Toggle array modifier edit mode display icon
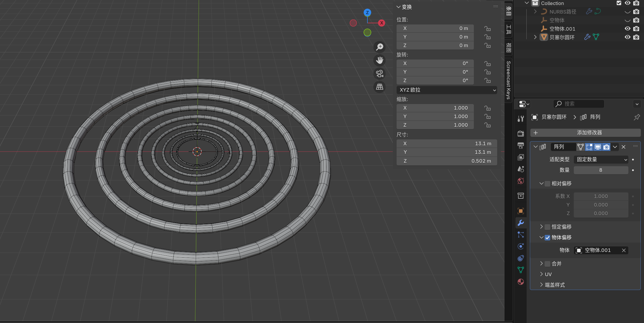 point(589,147)
